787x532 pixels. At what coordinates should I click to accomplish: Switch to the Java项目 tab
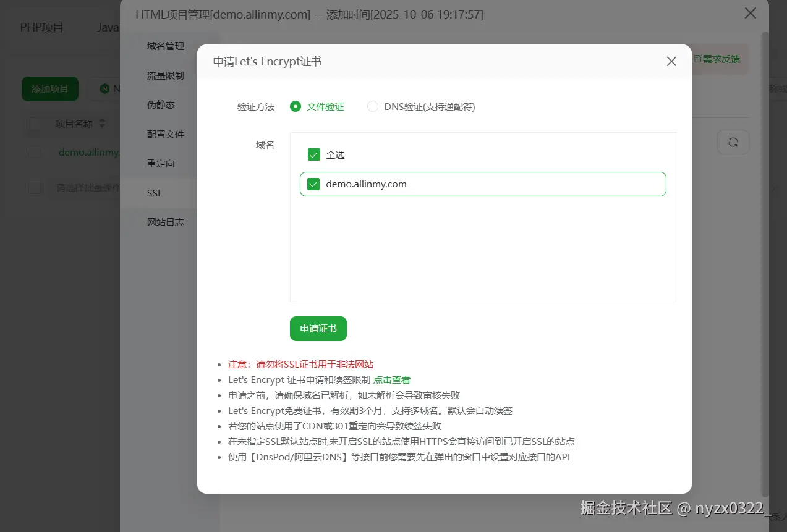click(107, 27)
